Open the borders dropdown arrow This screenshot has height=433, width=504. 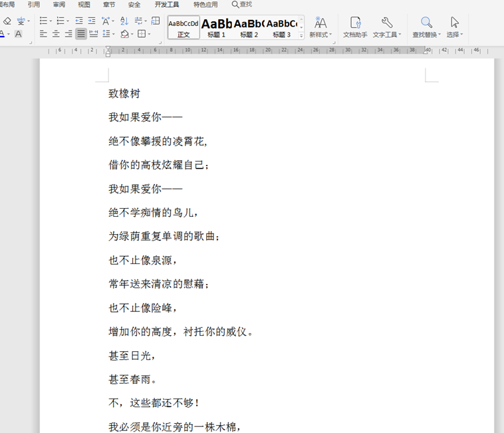[x=149, y=34]
